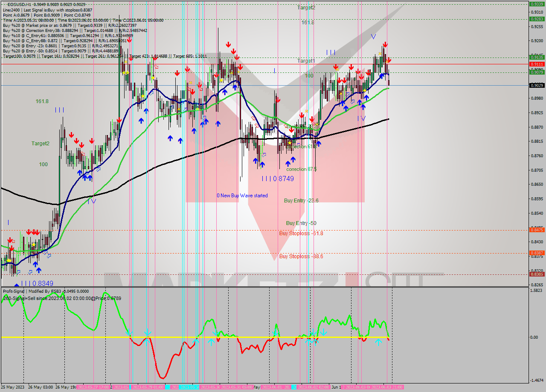546x392 pixels.
Task: Click the 'Buy %20 @ Entry -50' line
Action: 60,51
